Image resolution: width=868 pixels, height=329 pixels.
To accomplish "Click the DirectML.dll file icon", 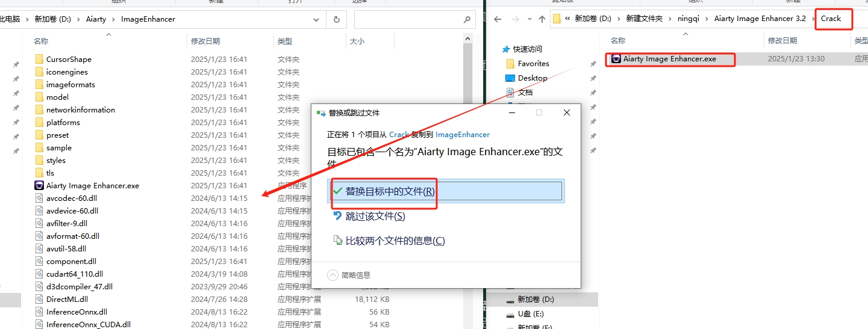I will pos(39,300).
